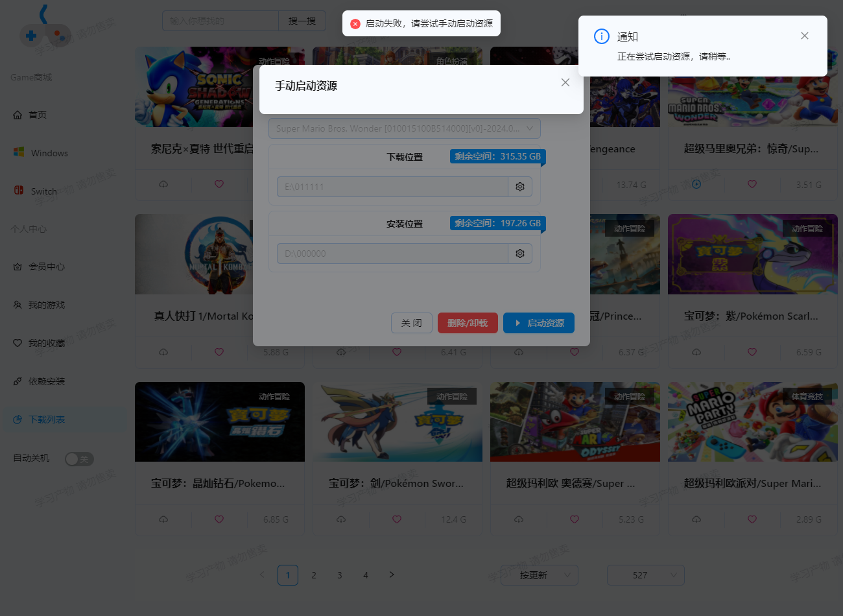
Task: Favorite 真人快打 1 with its heart icon
Action: (x=219, y=352)
